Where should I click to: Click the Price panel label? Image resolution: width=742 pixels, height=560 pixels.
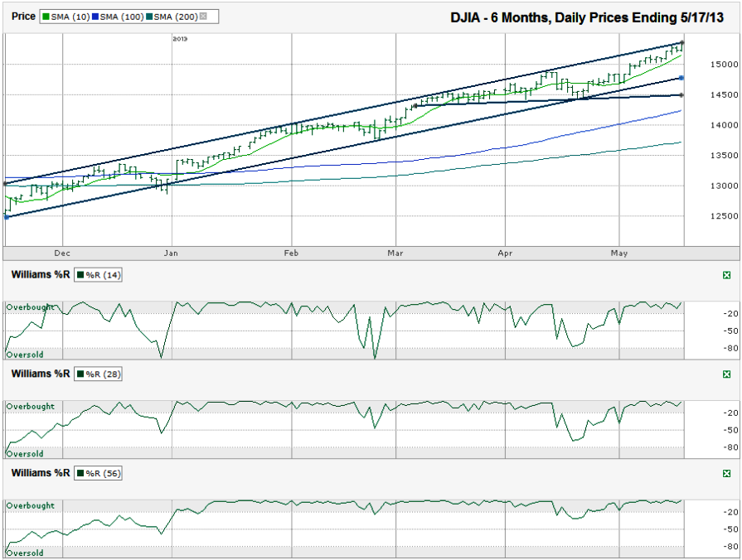[23, 16]
